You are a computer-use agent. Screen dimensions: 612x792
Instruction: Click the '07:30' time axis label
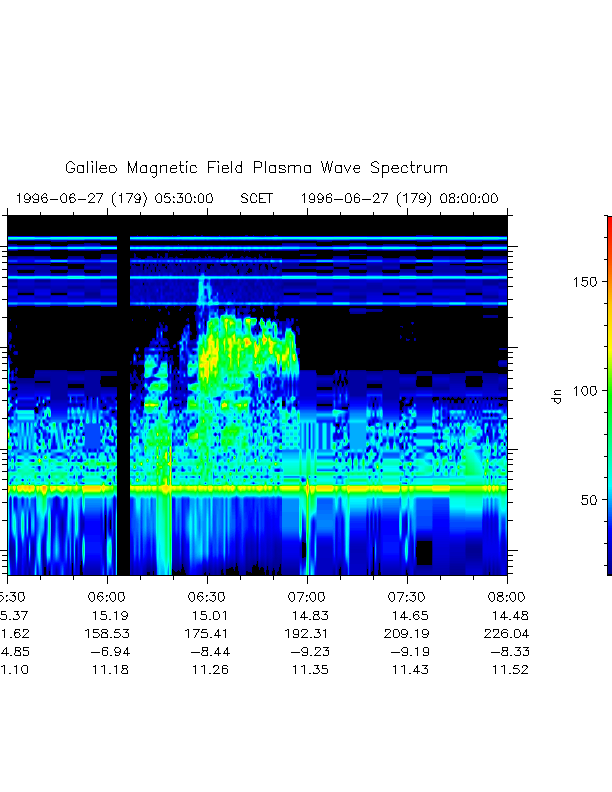[x=406, y=597]
